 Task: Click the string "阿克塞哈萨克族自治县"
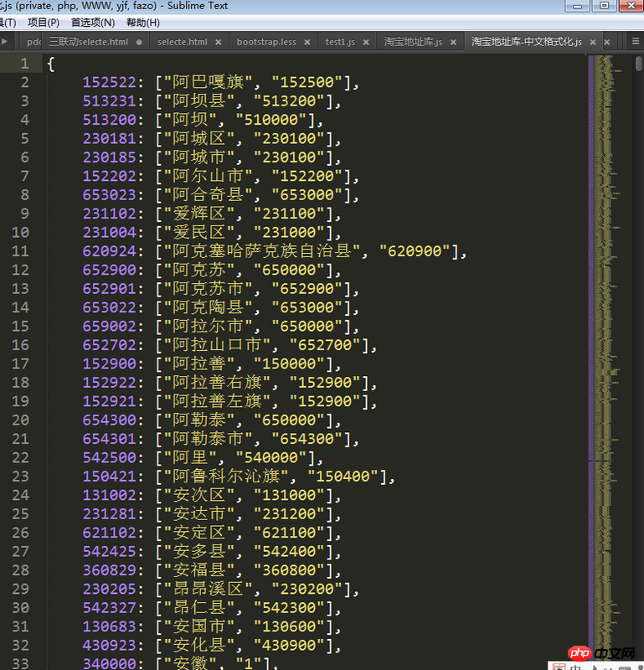(262, 251)
